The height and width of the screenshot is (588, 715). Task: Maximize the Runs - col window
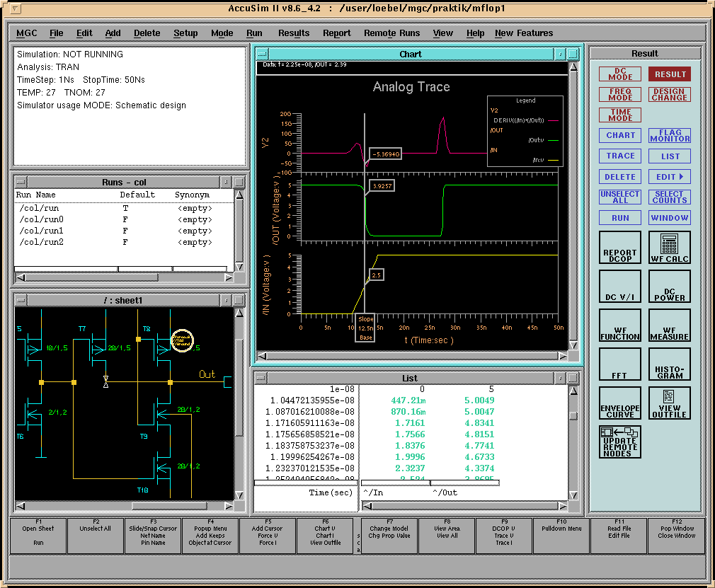pos(239,182)
